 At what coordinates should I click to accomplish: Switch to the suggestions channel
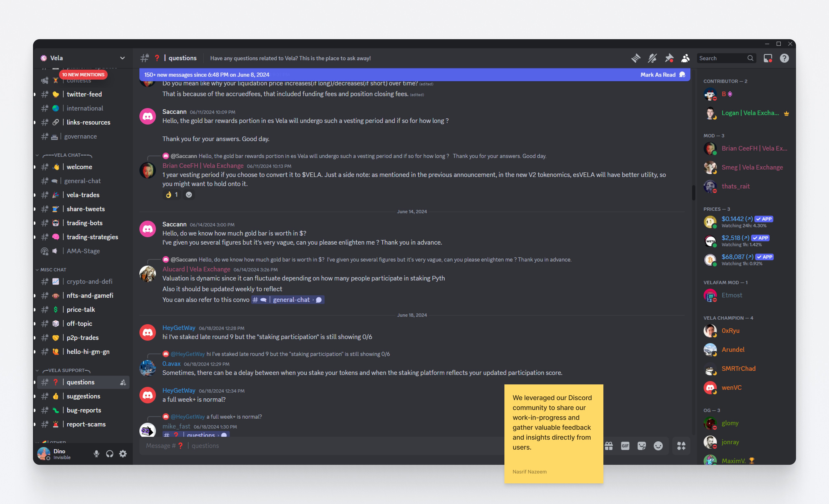click(x=83, y=396)
